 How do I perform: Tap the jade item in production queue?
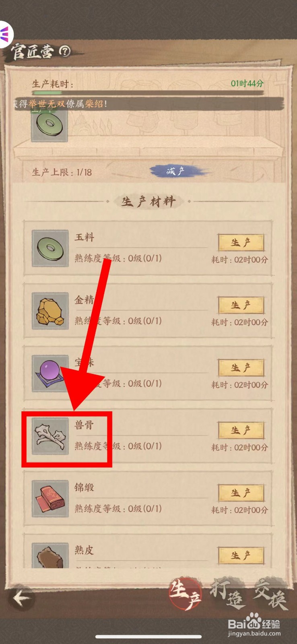click(x=50, y=124)
